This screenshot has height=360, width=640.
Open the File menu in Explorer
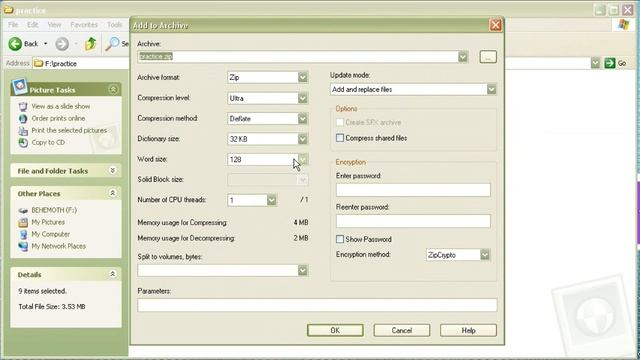13,25
